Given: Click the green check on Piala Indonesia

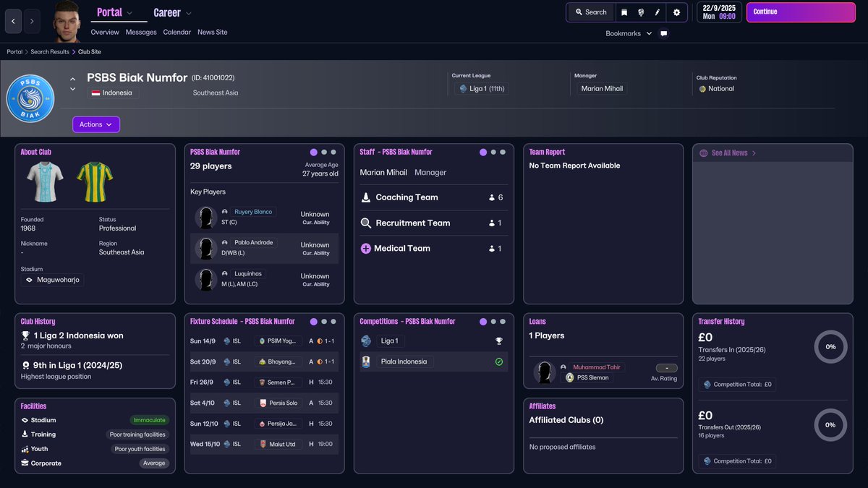Looking at the screenshot, I should [498, 361].
